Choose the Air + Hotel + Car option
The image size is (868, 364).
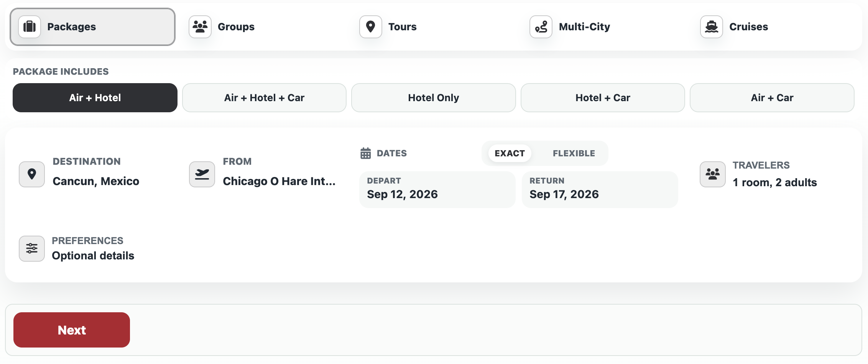tap(265, 98)
